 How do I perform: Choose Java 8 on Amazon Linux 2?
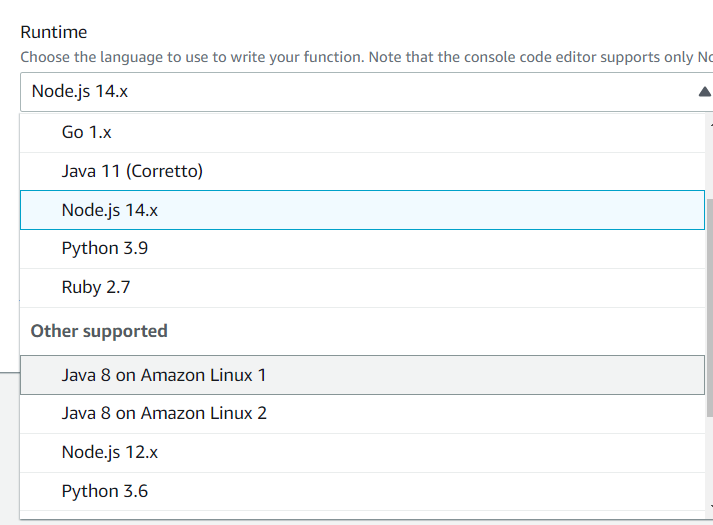pyautogui.click(x=164, y=413)
